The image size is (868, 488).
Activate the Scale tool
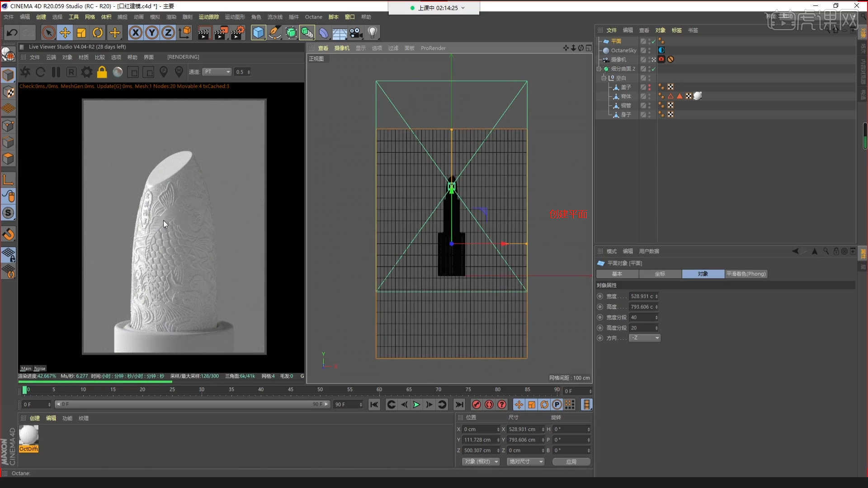click(81, 33)
